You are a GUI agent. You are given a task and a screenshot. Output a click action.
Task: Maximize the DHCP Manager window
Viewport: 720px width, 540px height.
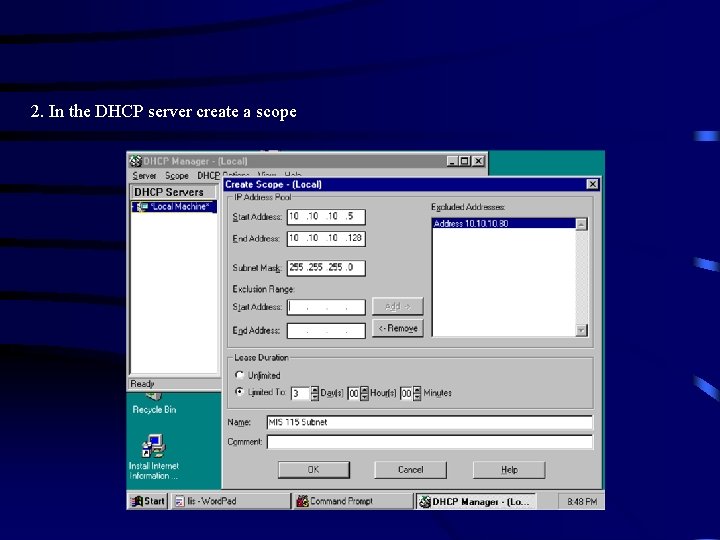(465, 161)
